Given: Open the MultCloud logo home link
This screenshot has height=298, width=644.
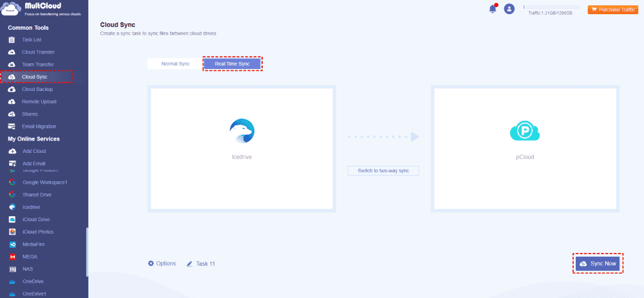Looking at the screenshot, I should (41, 9).
